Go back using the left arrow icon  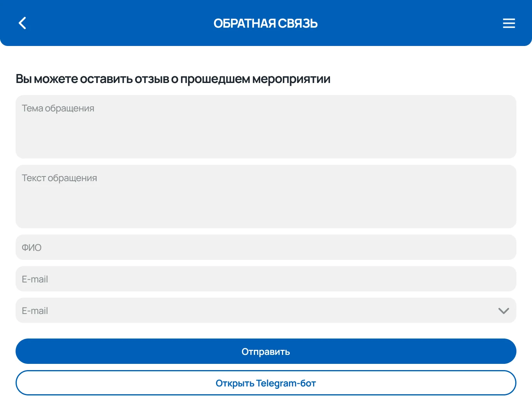pyautogui.click(x=23, y=23)
